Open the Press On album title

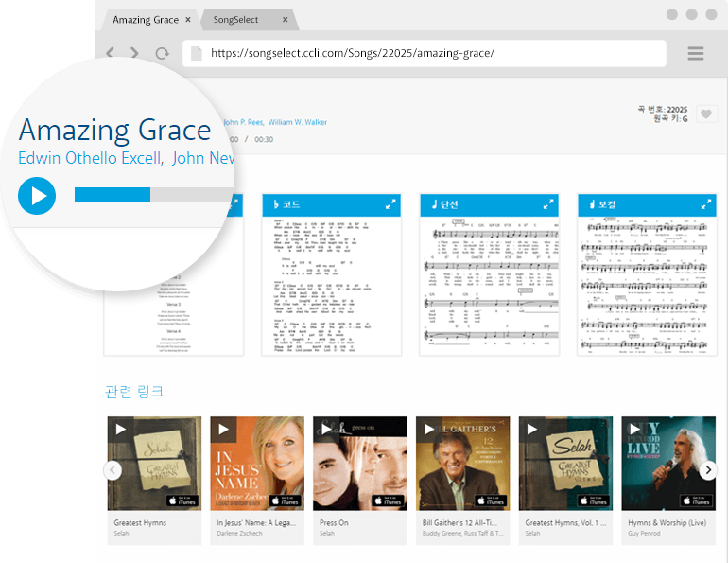pos(334,523)
